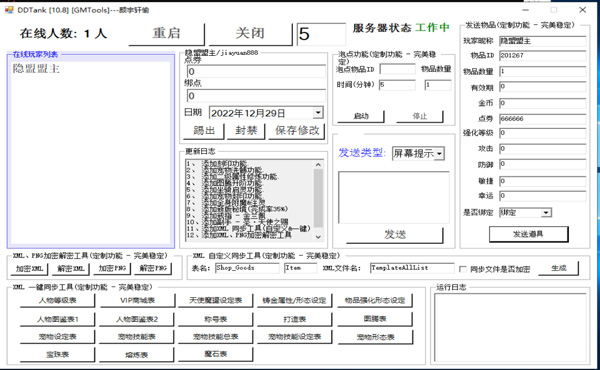Click the 绑点 input field

(x=256, y=96)
